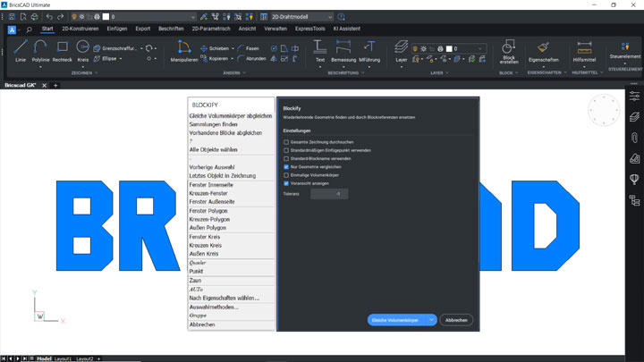Click the ribbon search magnifier icon
The height and width of the screenshot is (362, 644).
pos(30,29)
